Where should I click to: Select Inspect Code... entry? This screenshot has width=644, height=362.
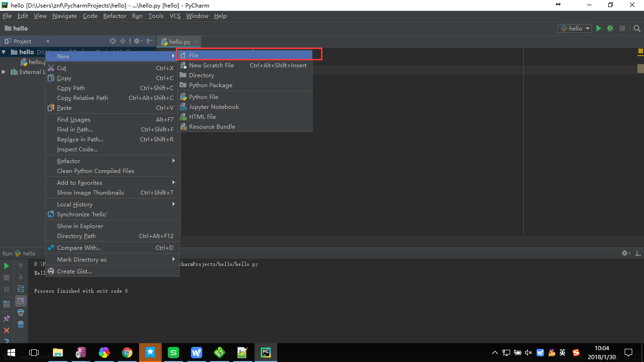[112, 149]
